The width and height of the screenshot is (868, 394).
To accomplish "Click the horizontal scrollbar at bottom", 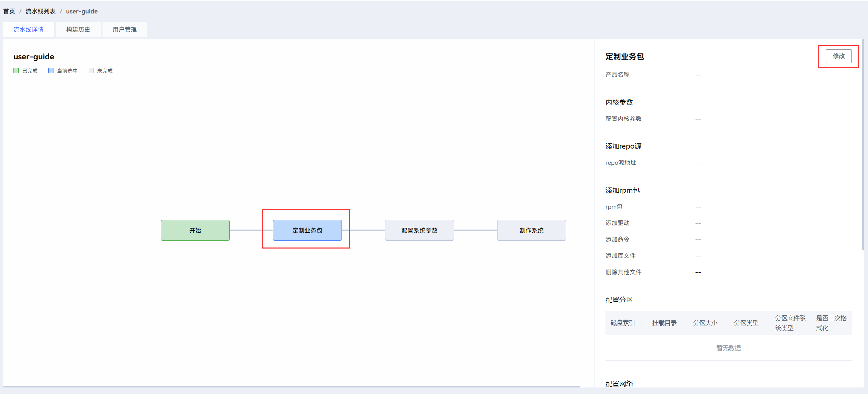I will (x=292, y=386).
